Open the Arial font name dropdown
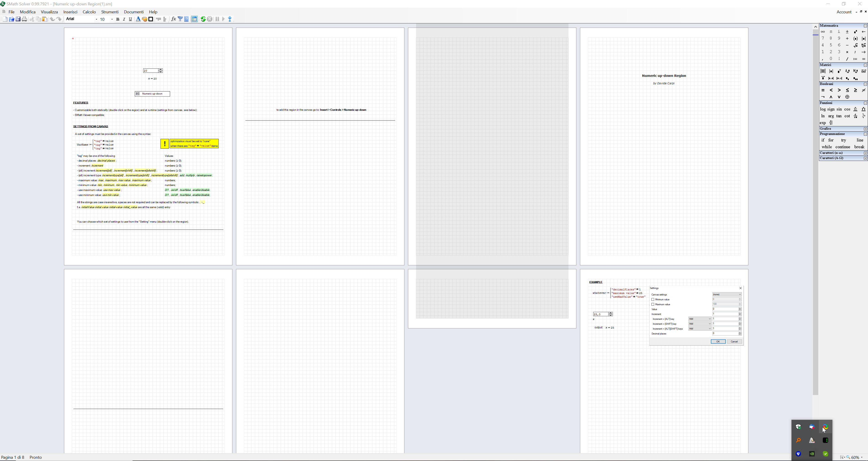Viewport: 868px width, 461px height. [x=96, y=19]
